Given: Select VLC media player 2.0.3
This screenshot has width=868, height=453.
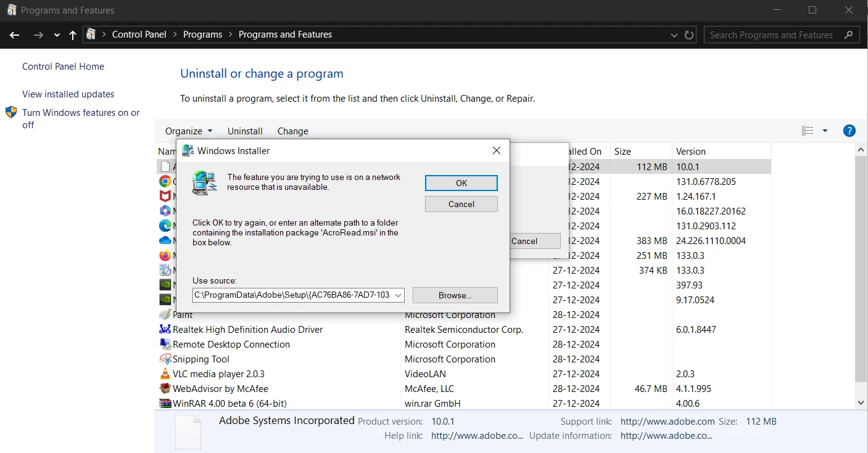Looking at the screenshot, I should click(464, 373).
